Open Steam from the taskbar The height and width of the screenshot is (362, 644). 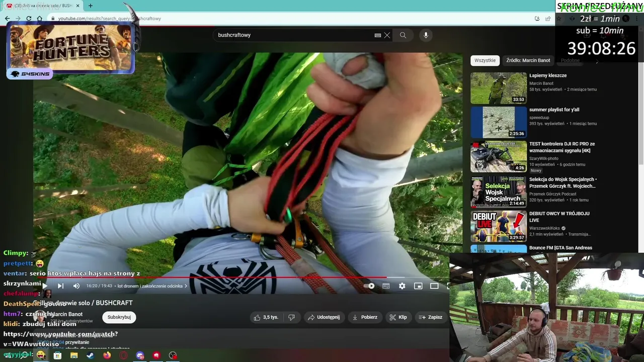[90, 355]
